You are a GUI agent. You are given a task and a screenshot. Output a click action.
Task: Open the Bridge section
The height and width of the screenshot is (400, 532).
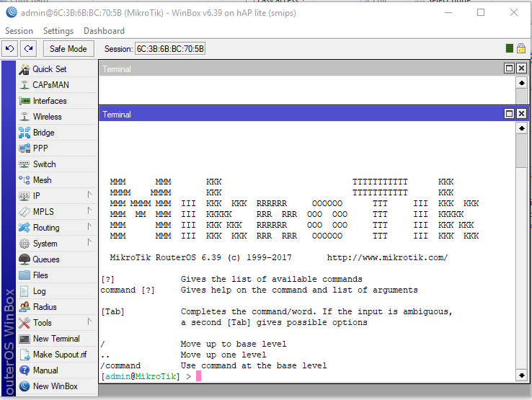(x=57, y=133)
